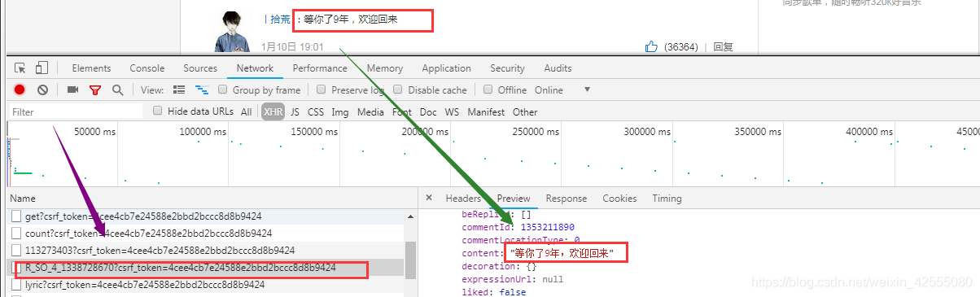The height and width of the screenshot is (297, 980).
Task: Open the 113273403?csrf_token request
Action: 160,251
